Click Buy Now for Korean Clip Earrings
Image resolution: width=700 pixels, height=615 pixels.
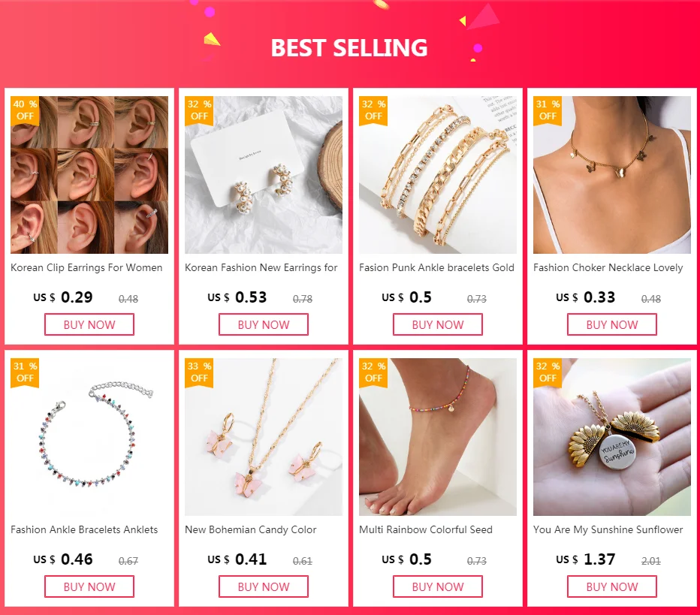point(89,324)
